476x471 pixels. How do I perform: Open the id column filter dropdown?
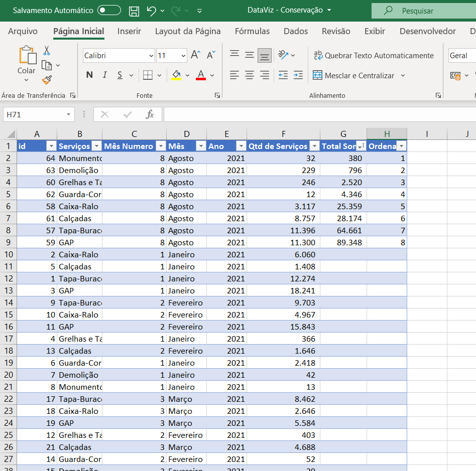click(51, 146)
